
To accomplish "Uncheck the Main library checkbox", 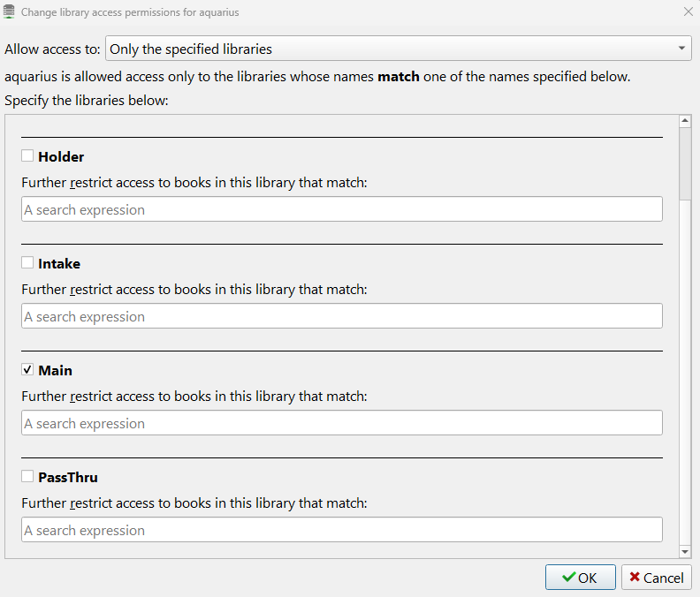I will (27, 370).
